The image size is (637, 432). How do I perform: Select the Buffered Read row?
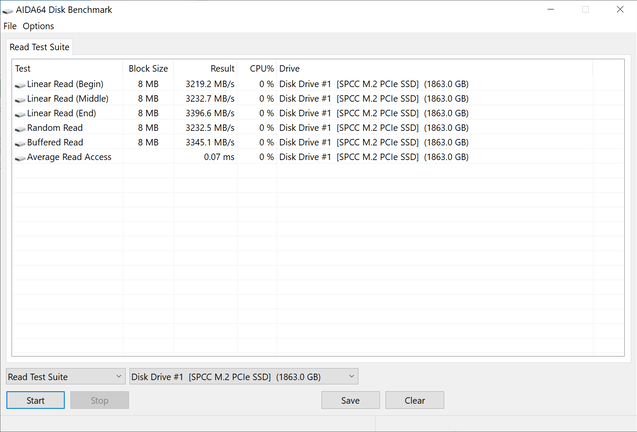(318, 143)
